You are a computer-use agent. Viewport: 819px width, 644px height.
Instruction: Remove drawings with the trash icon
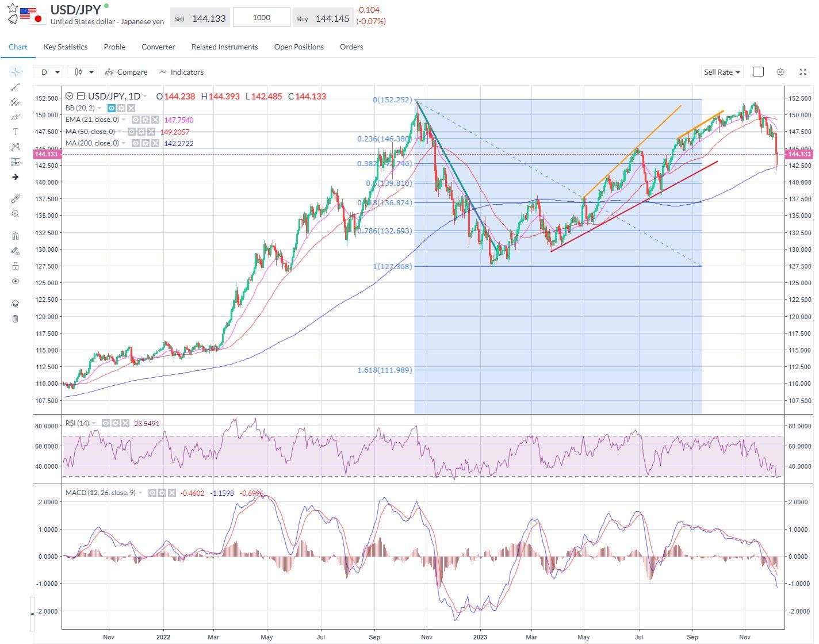tap(16, 319)
